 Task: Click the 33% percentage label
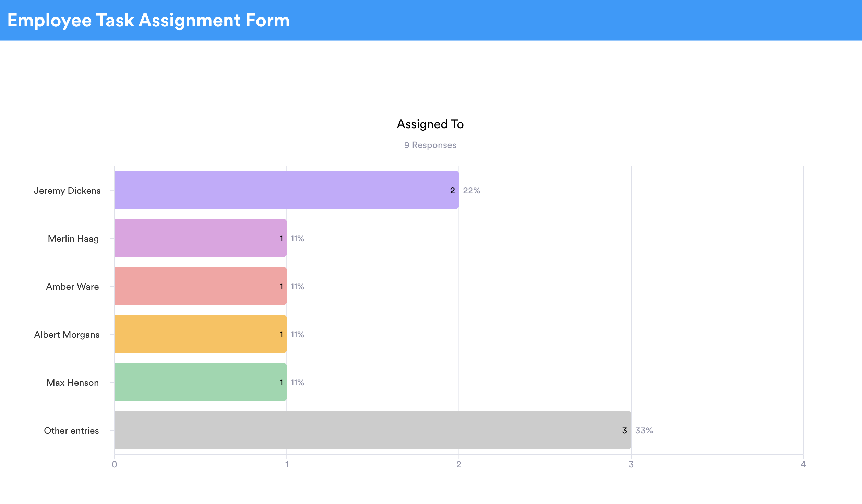click(x=644, y=431)
